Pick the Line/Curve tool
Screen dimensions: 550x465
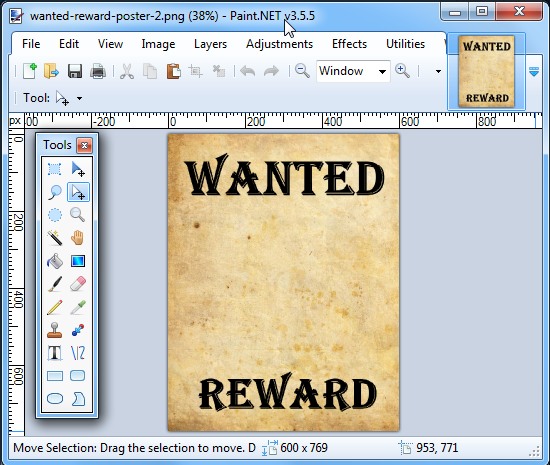point(78,353)
